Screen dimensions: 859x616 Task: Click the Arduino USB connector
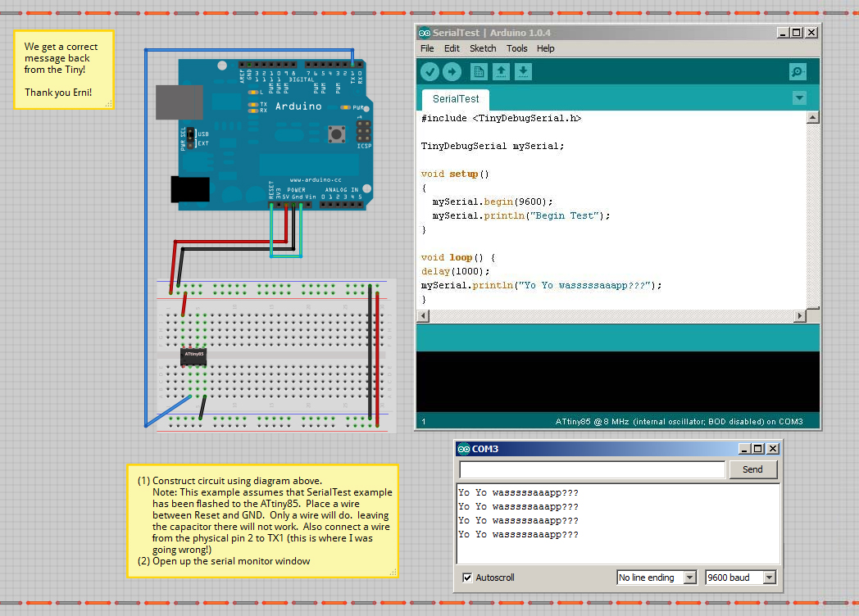(x=180, y=102)
